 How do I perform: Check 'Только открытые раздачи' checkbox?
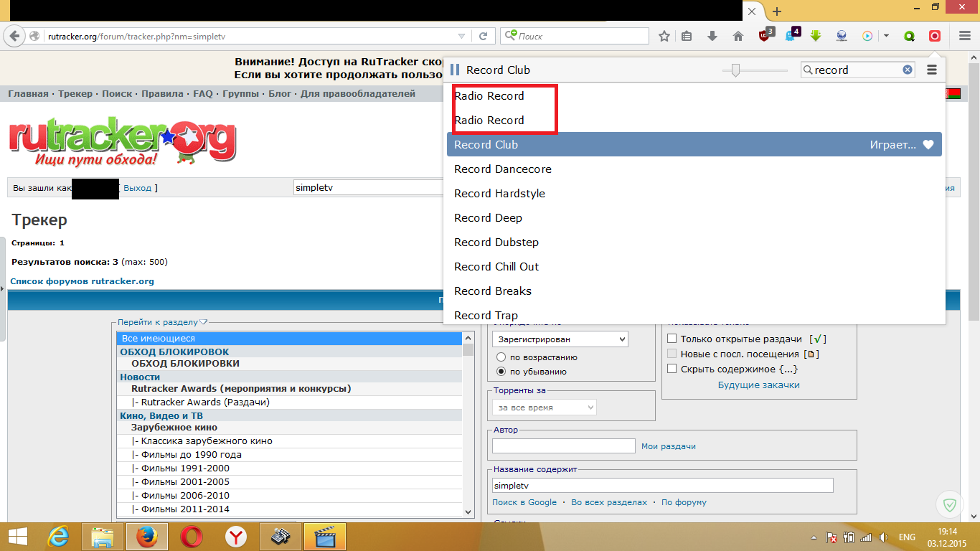[x=672, y=339]
